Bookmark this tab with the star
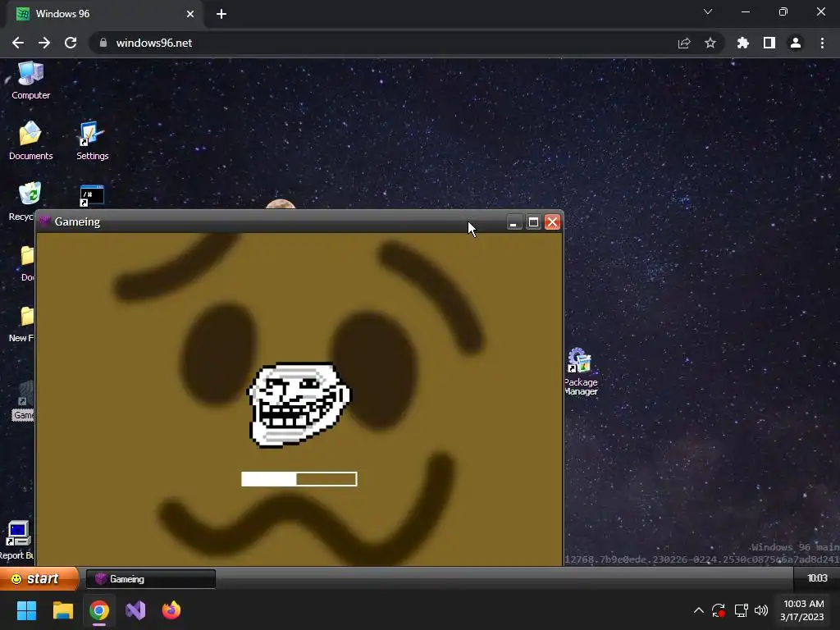 710,43
